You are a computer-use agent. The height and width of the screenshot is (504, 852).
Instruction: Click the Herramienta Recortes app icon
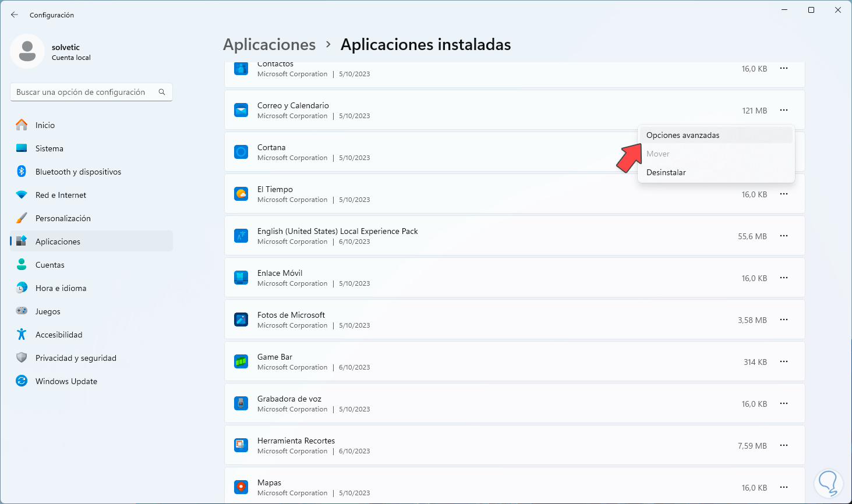click(241, 445)
